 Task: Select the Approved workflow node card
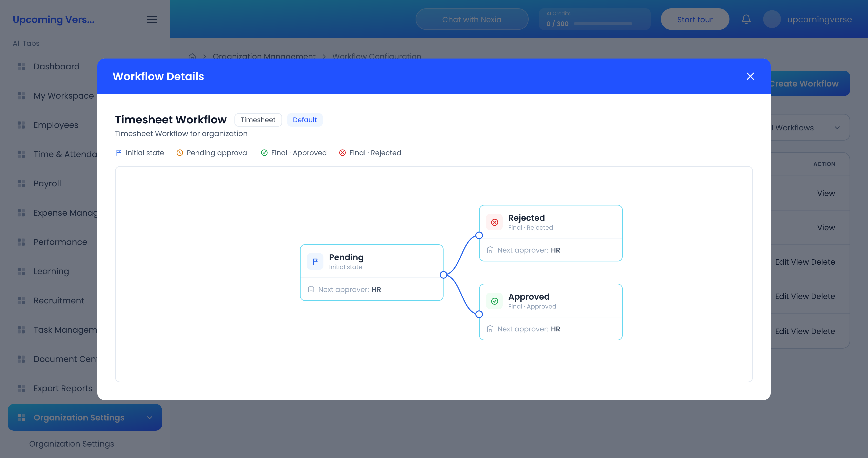click(x=550, y=312)
